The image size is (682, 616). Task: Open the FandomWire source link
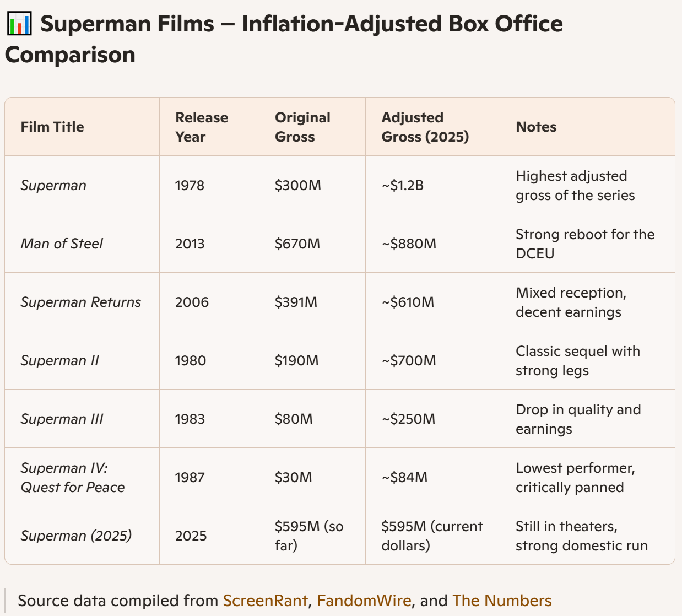(364, 601)
